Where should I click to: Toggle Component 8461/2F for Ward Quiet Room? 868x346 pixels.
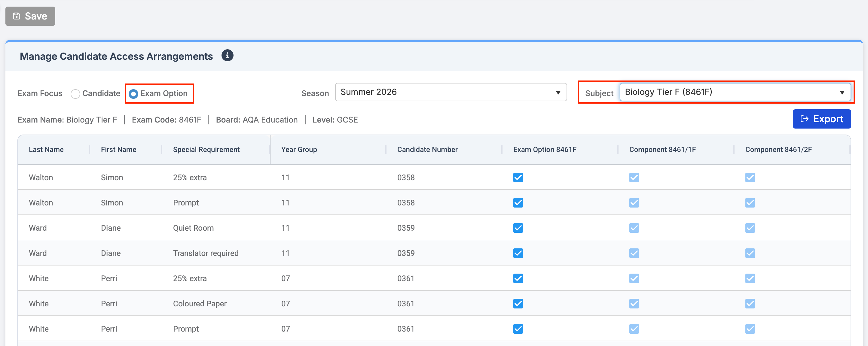[x=750, y=228]
